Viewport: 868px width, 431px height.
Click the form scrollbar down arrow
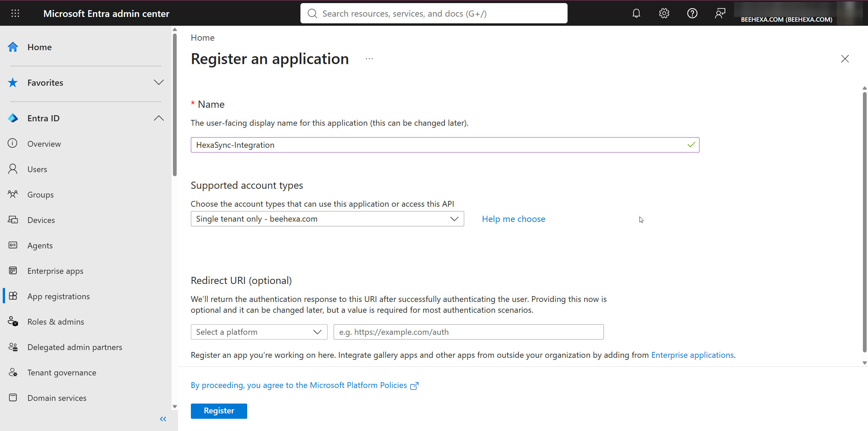[865, 363]
